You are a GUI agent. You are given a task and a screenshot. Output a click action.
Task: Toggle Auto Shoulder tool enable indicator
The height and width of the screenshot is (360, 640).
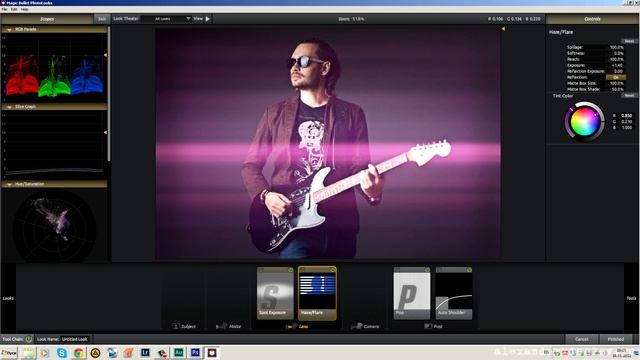tap(469, 270)
